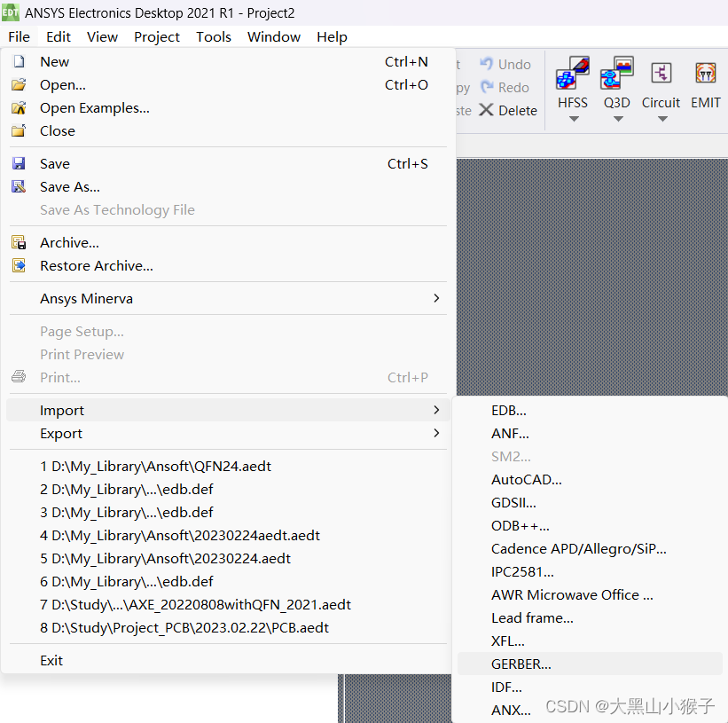This screenshot has width=728, height=723.
Task: Click the EDT application icon in title bar
Action: [11, 12]
